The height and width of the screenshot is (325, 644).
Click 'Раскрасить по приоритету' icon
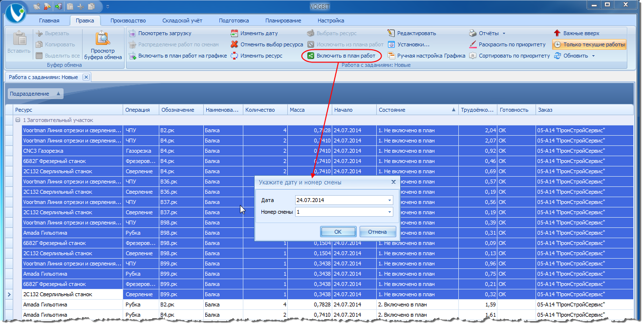pyautogui.click(x=472, y=44)
